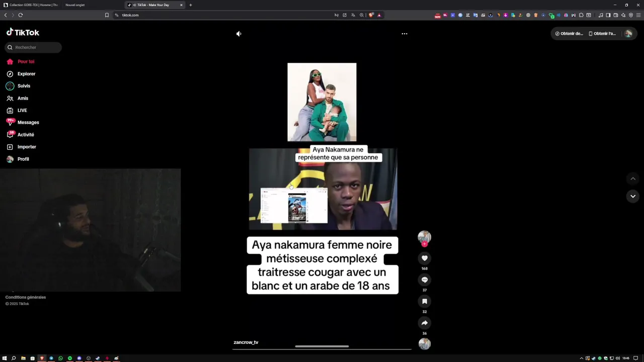Screen dimensions: 644x362
Task: Like the video with the heart icon
Action: [x=425, y=258]
